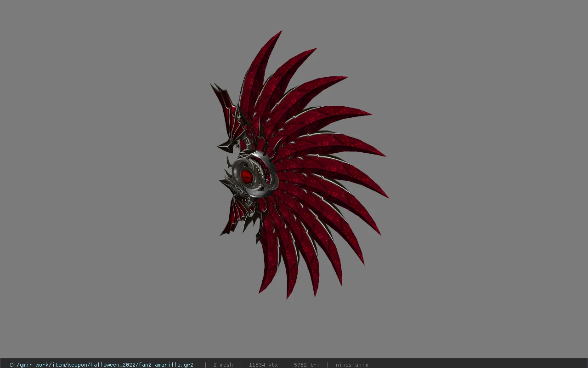Click the '5762 tri' triangle count
The height and width of the screenshot is (368, 588).
coord(306,365)
